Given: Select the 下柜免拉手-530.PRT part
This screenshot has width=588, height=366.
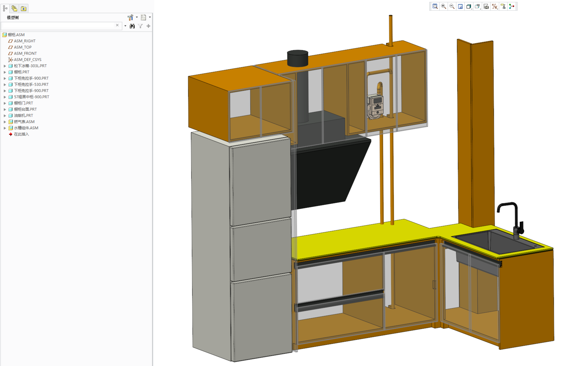Looking at the screenshot, I should pos(31,84).
